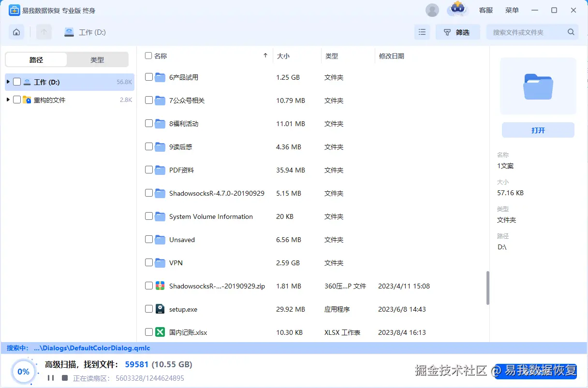Pause the scan
This screenshot has width=588, height=388.
[51, 378]
